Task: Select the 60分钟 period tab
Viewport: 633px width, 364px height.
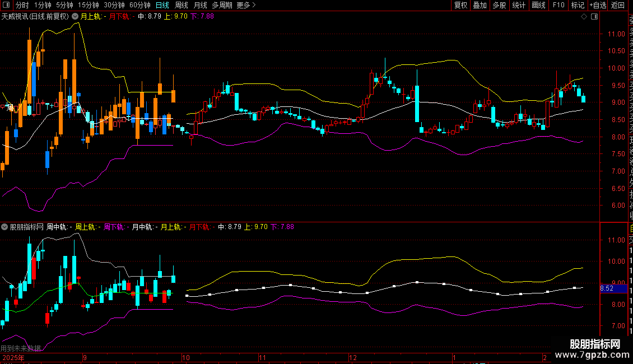Action: click(140, 5)
